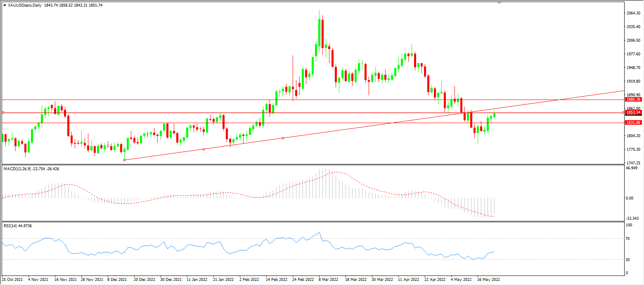This screenshot has width=644, height=285.
Task: Click the MACD -33.343 scale value
Action: coord(633,218)
